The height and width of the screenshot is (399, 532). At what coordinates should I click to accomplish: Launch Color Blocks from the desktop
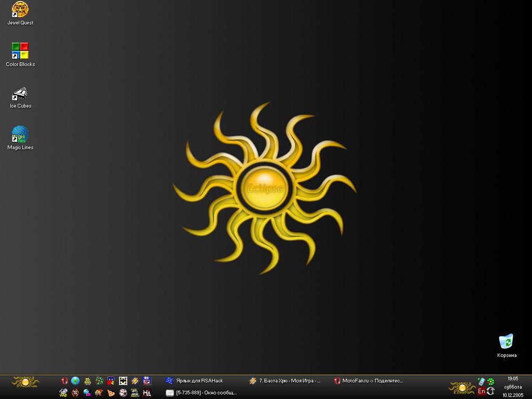[x=20, y=55]
